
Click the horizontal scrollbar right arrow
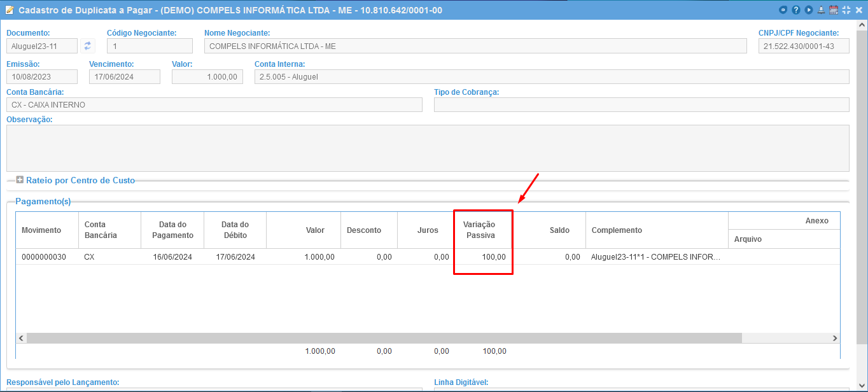pos(835,338)
